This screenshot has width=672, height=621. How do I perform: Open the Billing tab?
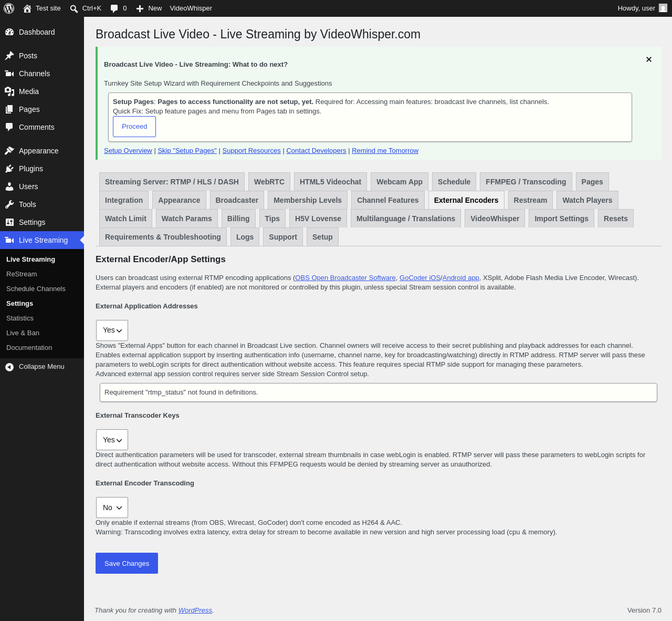click(x=238, y=219)
